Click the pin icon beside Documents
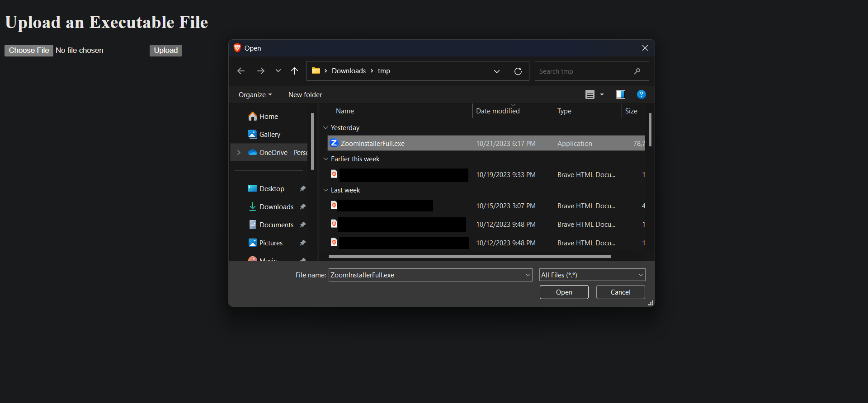The image size is (868, 403). 303,225
